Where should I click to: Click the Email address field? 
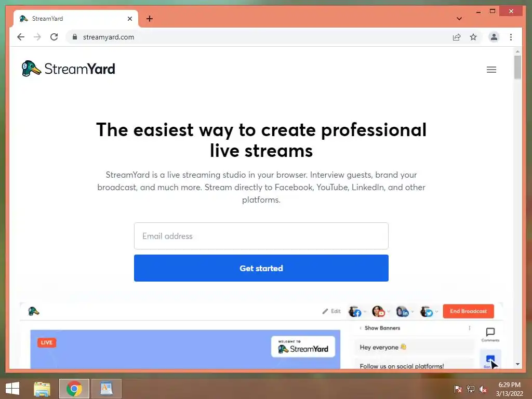pyautogui.click(x=261, y=236)
